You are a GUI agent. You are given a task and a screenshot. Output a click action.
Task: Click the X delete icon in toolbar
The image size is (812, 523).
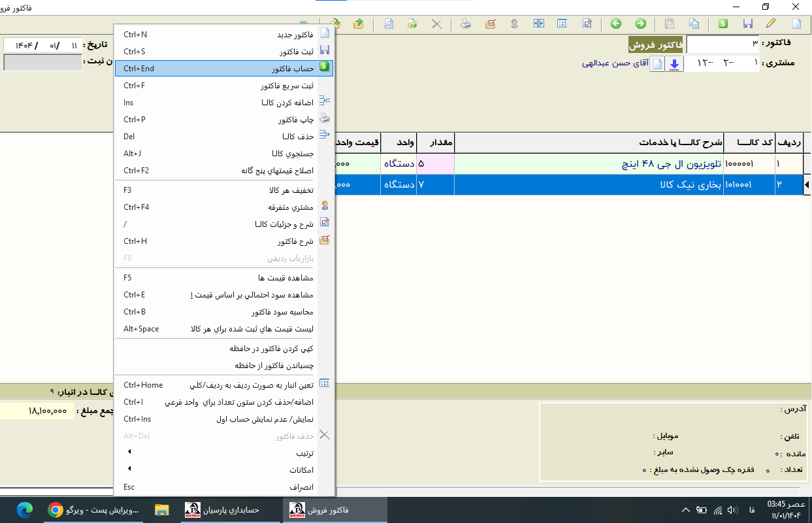tap(436, 24)
